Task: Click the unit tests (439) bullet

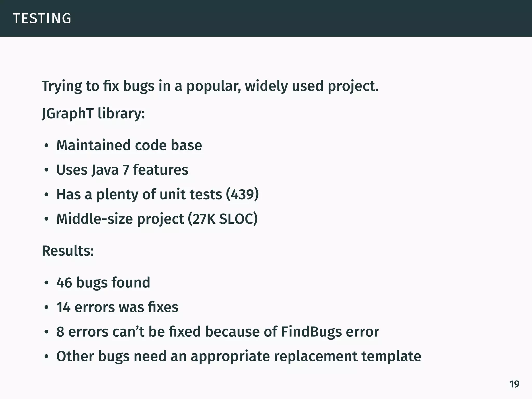Action: [x=157, y=195]
